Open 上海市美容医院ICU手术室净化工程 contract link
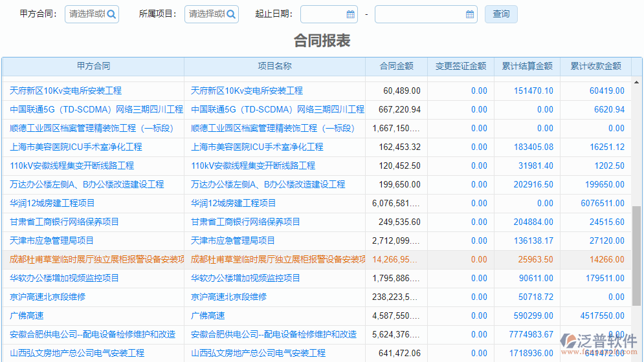 tap(76, 147)
